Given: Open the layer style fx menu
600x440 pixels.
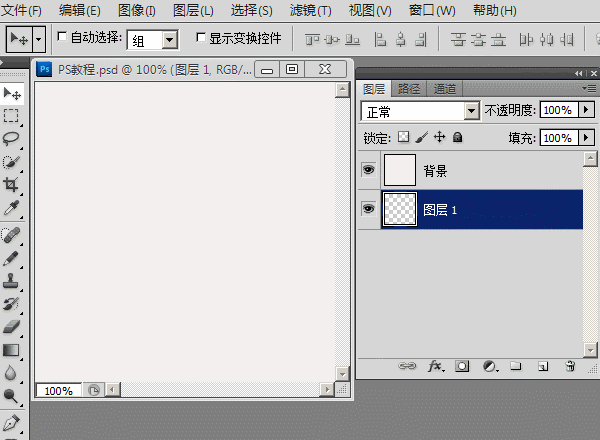Looking at the screenshot, I should (436, 366).
